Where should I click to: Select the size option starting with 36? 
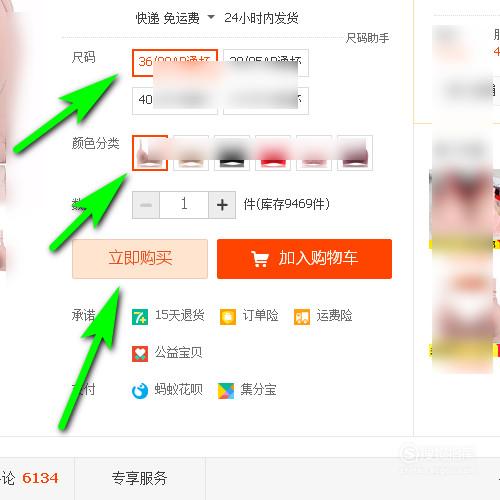point(175,63)
